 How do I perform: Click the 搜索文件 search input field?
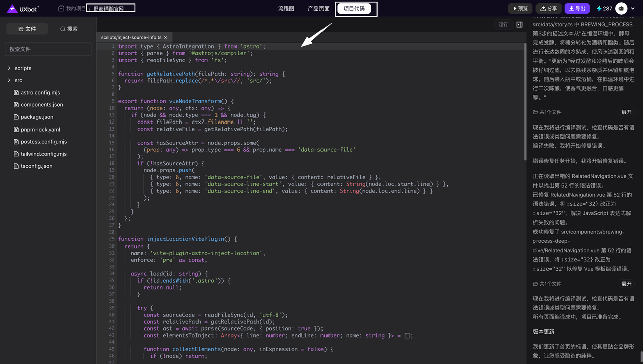48,49
